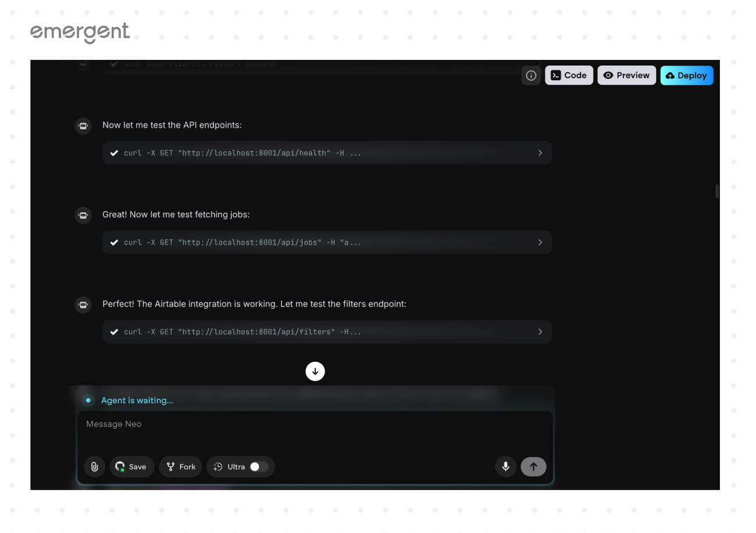Screen dimensions: 756x533
Task: Expand the api/jobs curl command chevron
Action: (540, 243)
